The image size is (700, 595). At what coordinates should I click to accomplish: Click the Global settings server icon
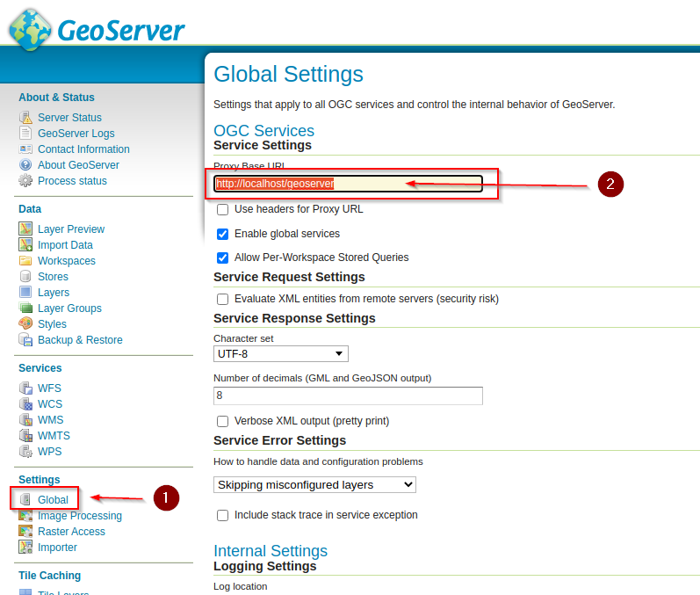pos(25,499)
